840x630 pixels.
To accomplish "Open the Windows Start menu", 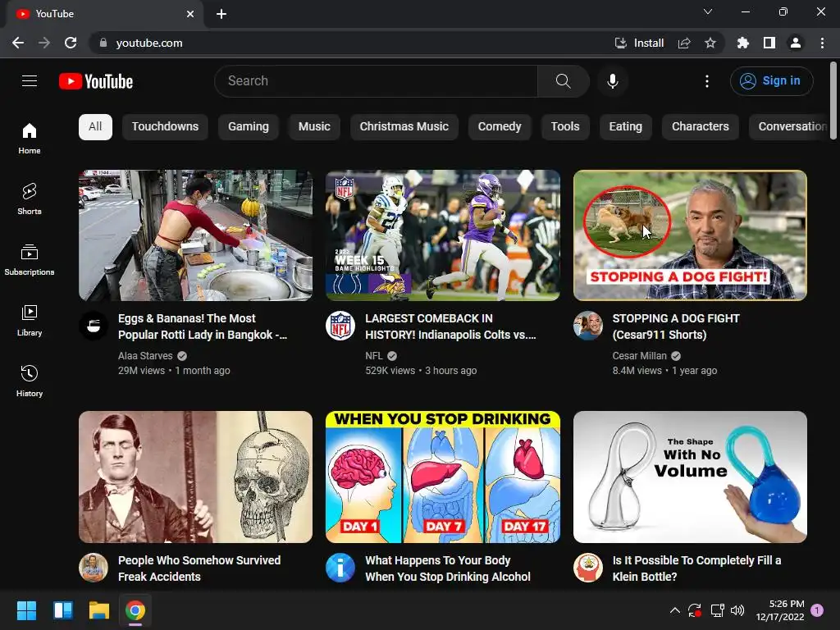I will (26, 610).
